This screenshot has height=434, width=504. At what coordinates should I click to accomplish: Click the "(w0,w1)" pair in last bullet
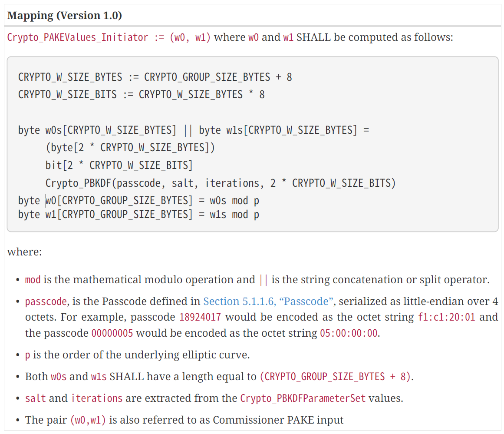point(88,420)
